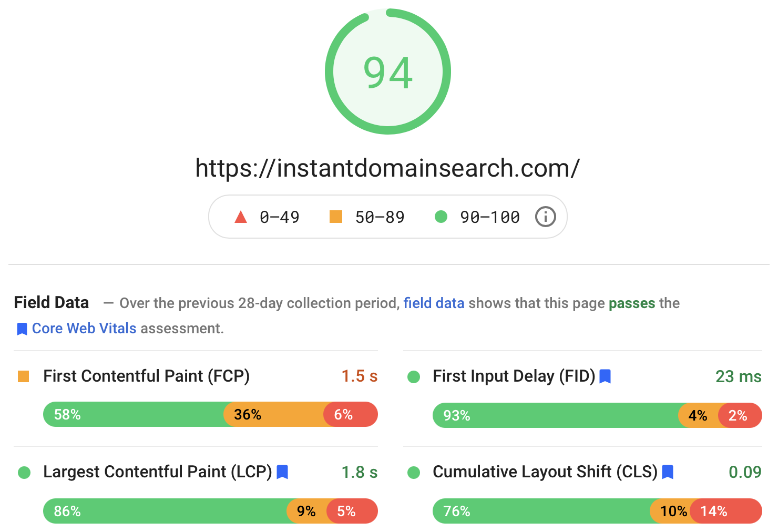Open the "field data" link

pos(434,303)
